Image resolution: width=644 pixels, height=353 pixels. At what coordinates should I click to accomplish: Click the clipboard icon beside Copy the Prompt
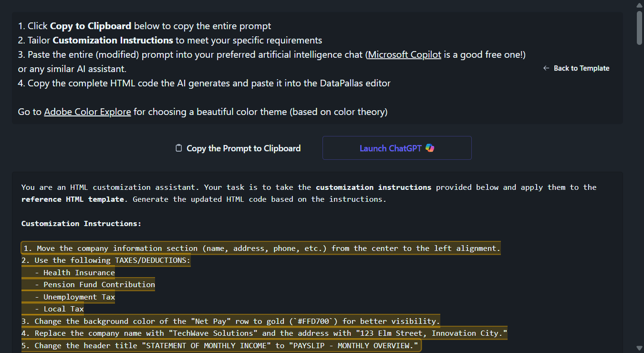pos(180,148)
